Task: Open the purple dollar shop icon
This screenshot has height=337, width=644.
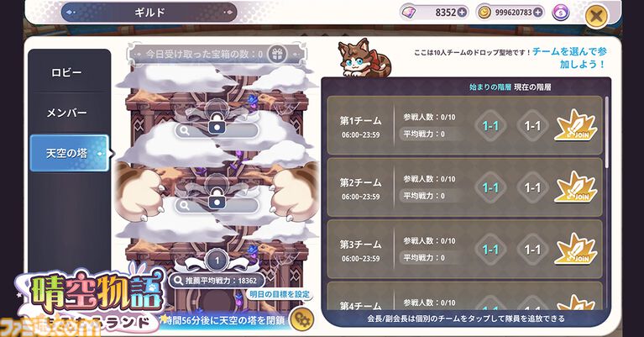Action: [x=561, y=13]
